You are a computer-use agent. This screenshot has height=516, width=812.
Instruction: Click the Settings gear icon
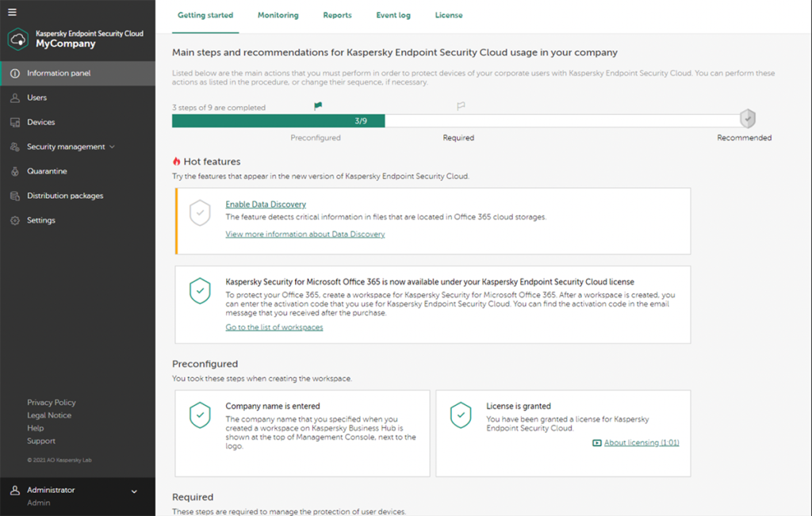tap(15, 220)
